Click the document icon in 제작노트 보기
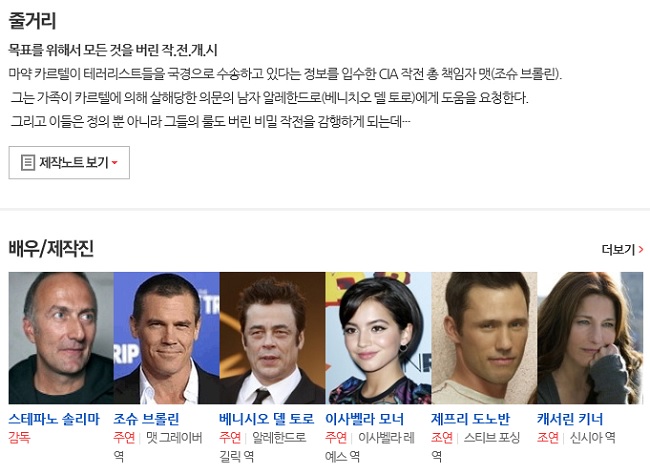 (28, 163)
